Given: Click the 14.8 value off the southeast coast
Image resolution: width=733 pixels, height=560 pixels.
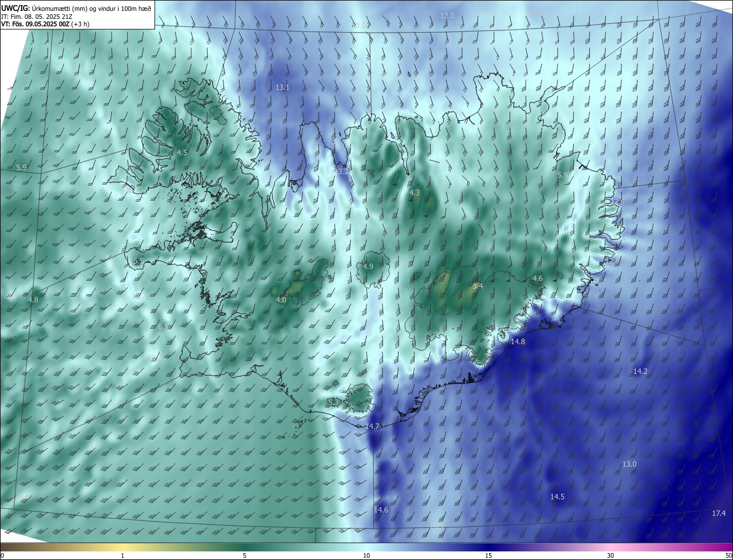Looking at the screenshot, I should pos(518,341).
